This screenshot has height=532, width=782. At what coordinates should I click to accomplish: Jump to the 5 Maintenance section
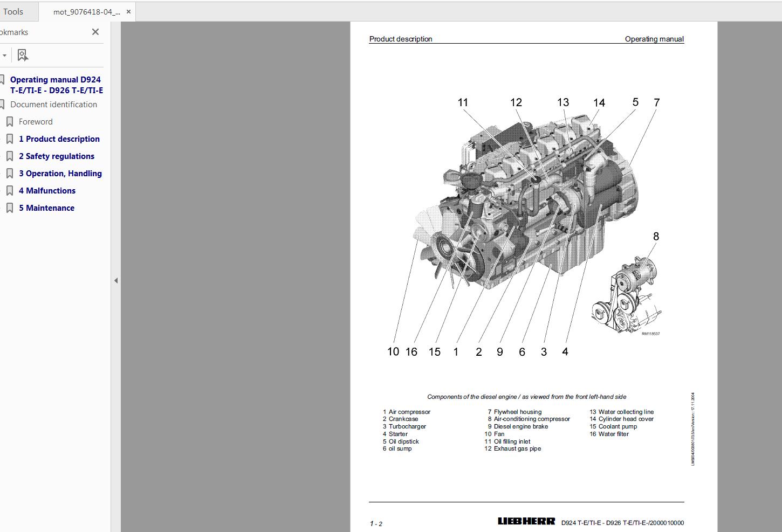click(x=47, y=208)
